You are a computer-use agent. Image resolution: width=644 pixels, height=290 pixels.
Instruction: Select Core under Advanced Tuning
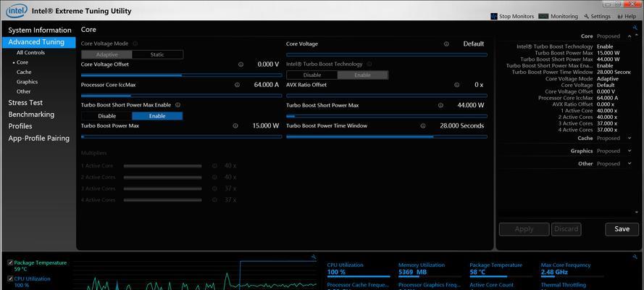click(x=22, y=62)
